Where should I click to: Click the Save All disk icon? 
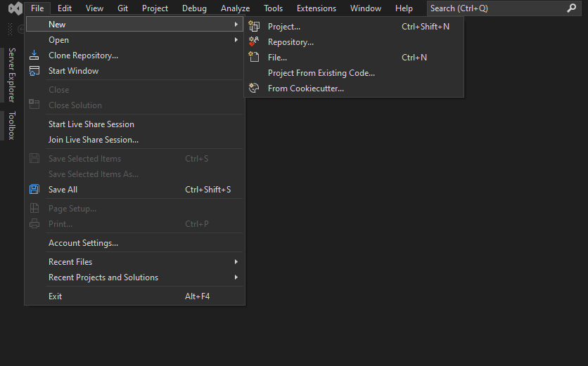tap(34, 190)
